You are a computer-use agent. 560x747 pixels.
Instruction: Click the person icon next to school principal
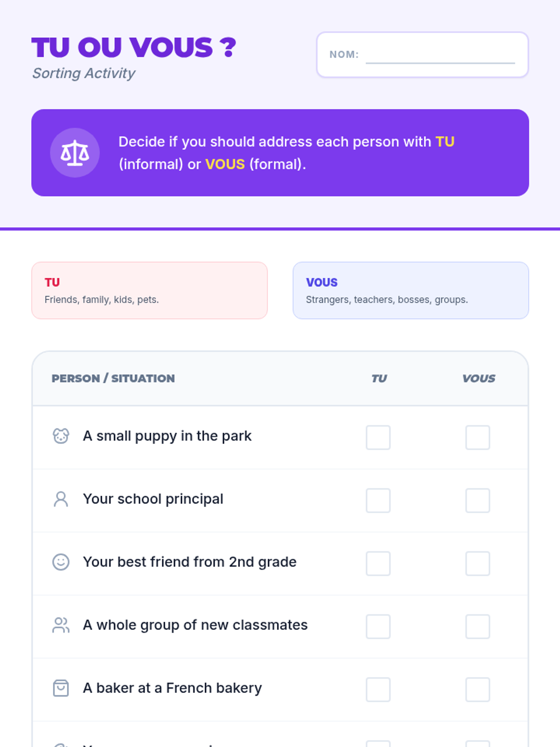[61, 499]
